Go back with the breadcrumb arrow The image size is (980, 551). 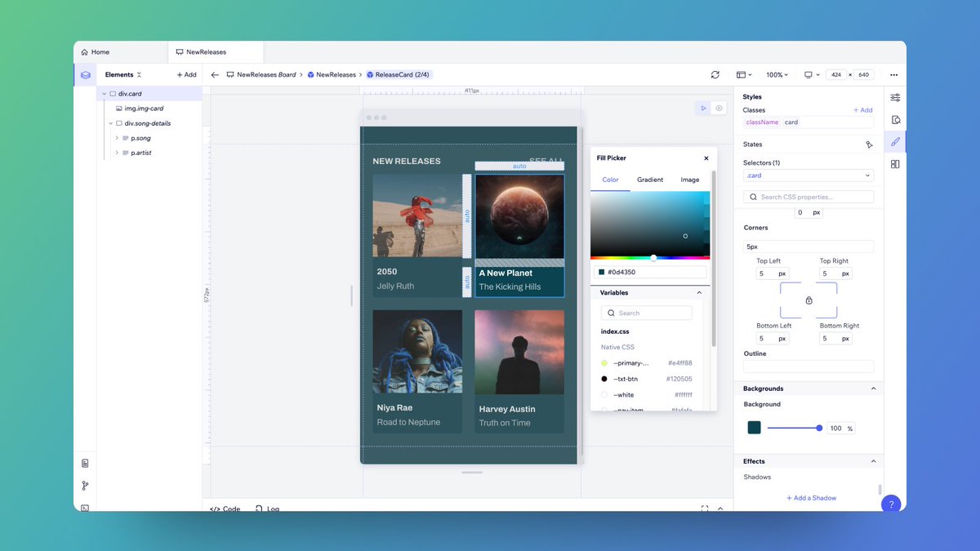point(215,74)
